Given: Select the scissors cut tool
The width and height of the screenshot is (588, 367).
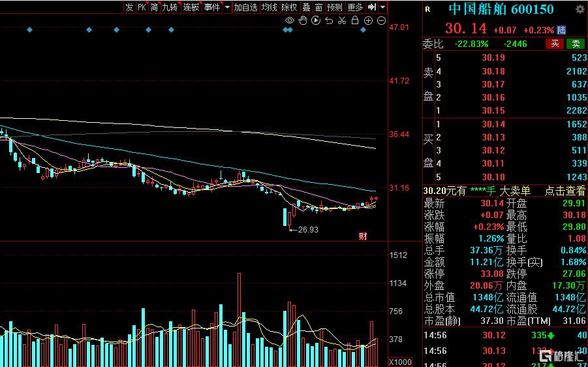Looking at the screenshot, I should 341,21.
